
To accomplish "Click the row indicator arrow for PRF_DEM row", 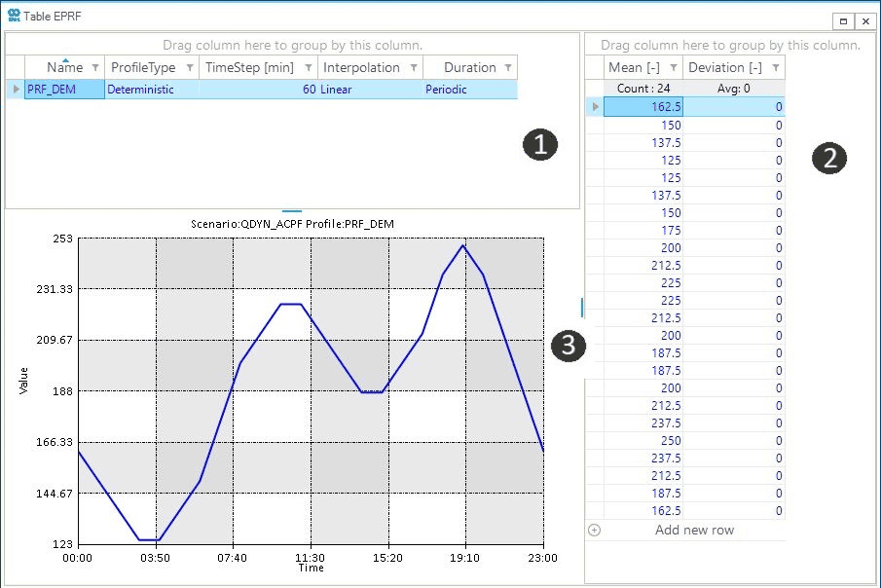I will [x=15, y=90].
